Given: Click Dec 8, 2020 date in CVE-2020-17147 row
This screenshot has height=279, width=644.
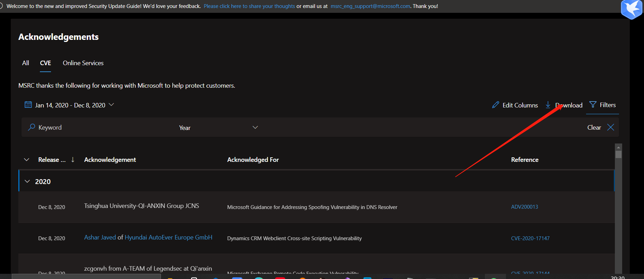Looking at the screenshot, I should 52,238.
